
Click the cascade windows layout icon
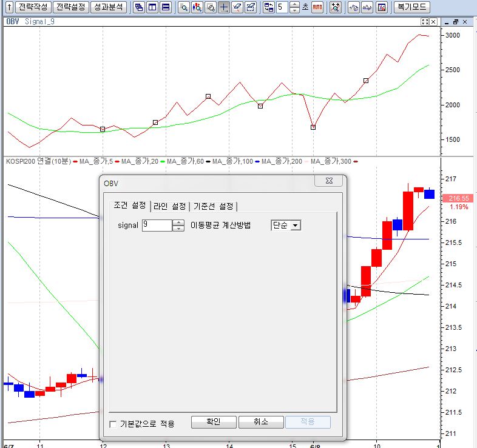(138, 7)
